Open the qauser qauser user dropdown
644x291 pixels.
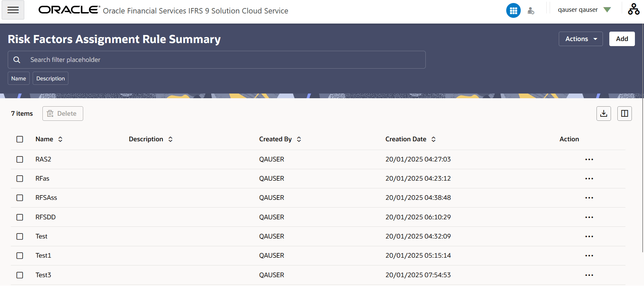pyautogui.click(x=584, y=10)
